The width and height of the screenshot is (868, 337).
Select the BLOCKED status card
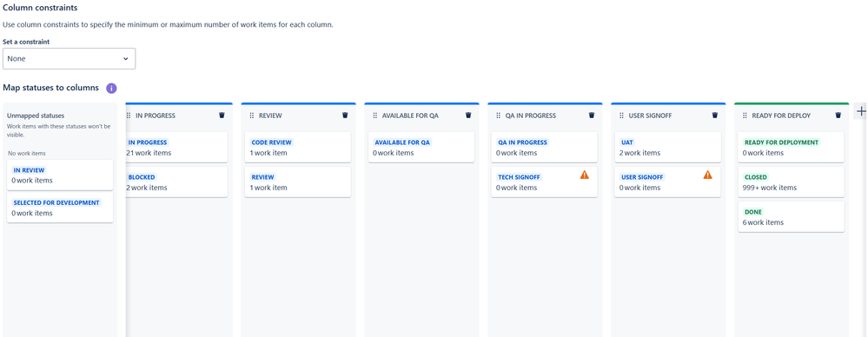[x=176, y=182]
